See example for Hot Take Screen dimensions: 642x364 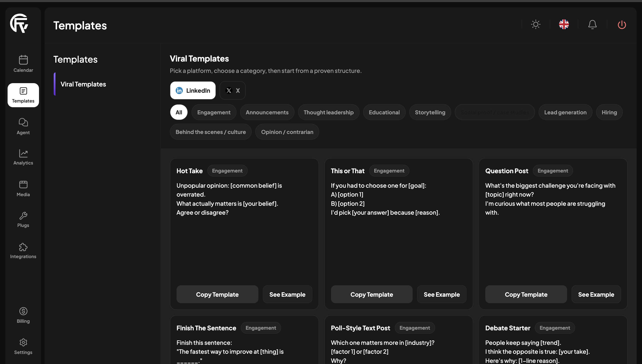pyautogui.click(x=287, y=294)
